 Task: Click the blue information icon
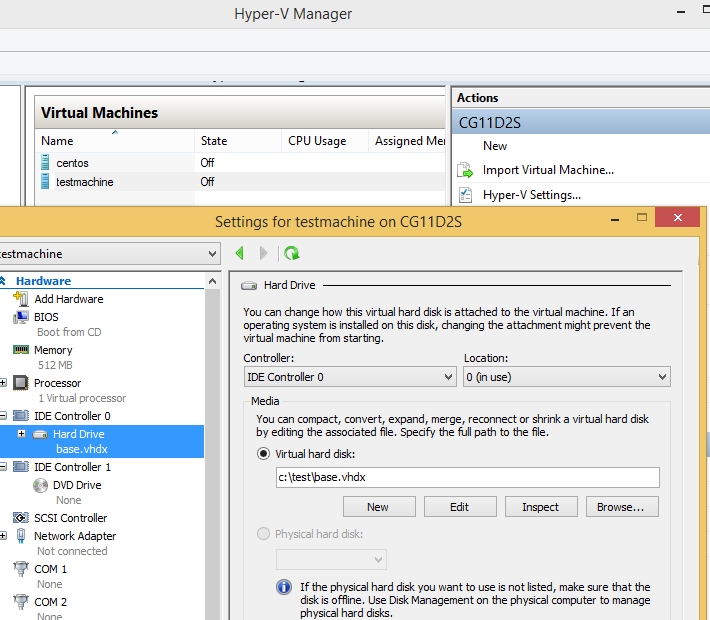(284, 587)
